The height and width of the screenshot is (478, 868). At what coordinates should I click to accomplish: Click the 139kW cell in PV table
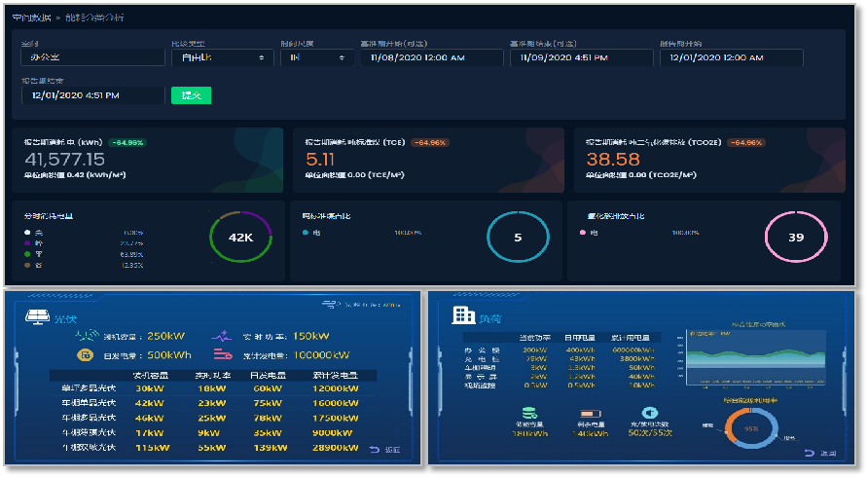tap(271, 448)
